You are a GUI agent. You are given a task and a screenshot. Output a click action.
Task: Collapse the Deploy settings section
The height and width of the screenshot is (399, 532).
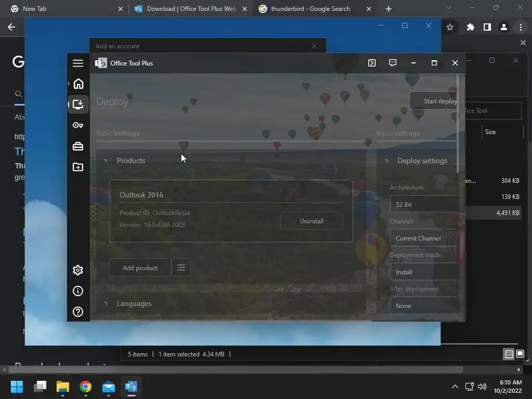(x=386, y=161)
